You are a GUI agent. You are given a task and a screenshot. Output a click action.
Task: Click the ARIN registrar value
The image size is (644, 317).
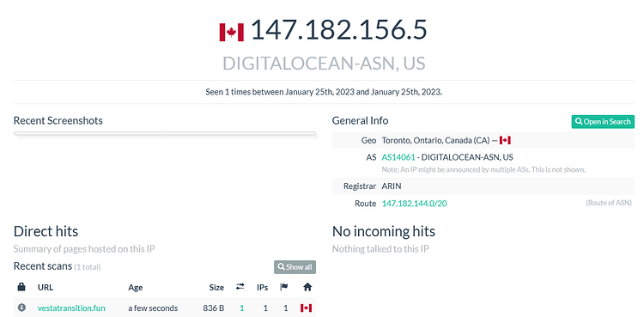click(392, 186)
